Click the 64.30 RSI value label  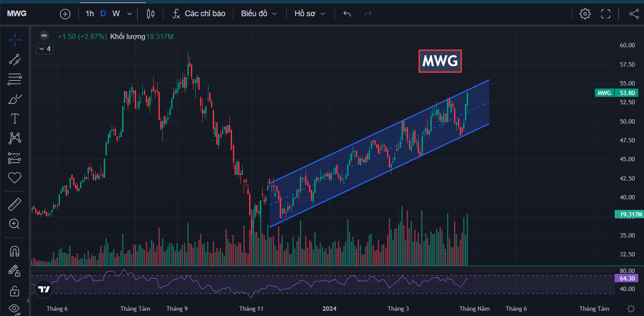pos(627,278)
